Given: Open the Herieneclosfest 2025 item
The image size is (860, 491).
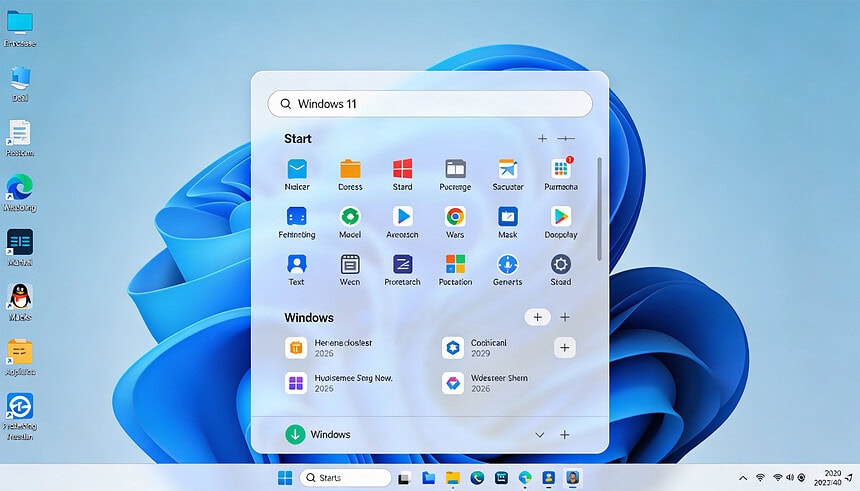Looking at the screenshot, I should coord(329,348).
